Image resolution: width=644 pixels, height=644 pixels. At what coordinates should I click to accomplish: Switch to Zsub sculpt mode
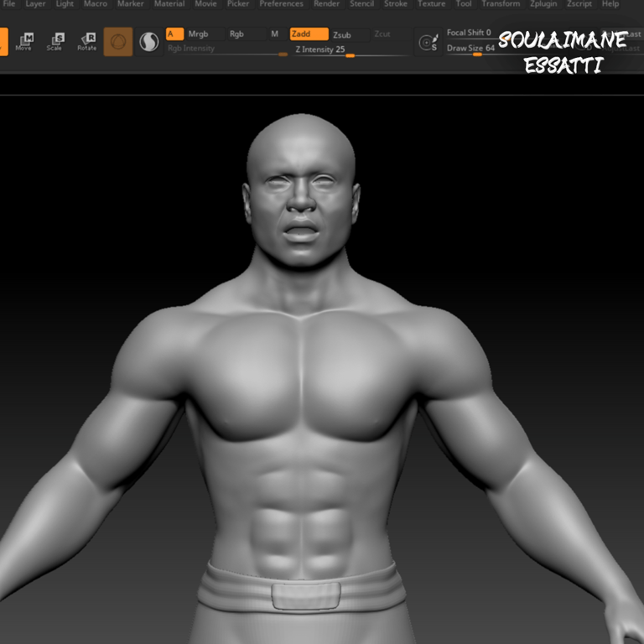(x=350, y=35)
